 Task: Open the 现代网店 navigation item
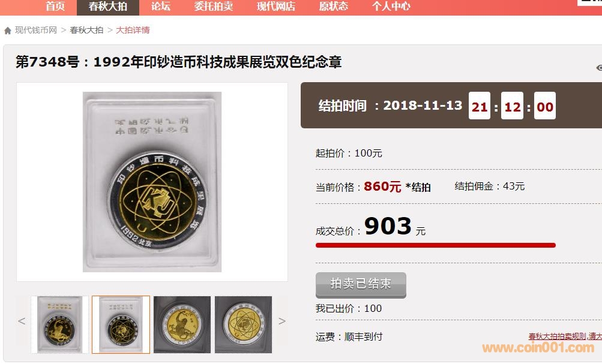pos(276,6)
